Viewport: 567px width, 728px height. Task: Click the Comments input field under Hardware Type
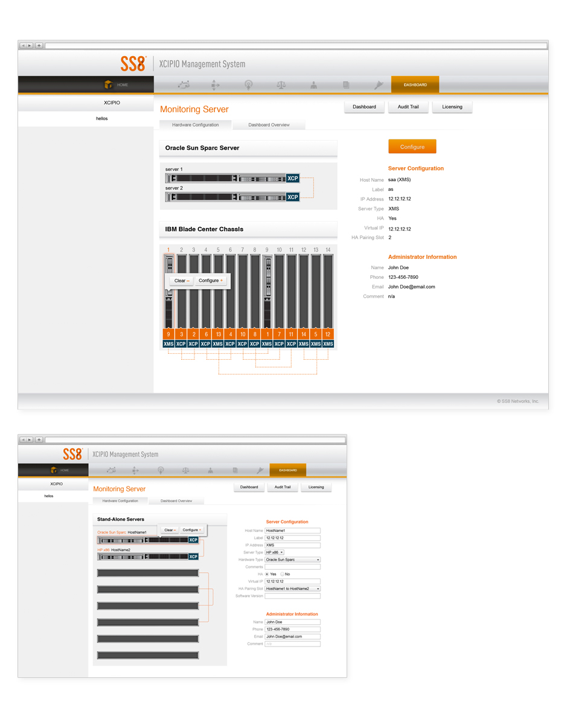pyautogui.click(x=293, y=567)
